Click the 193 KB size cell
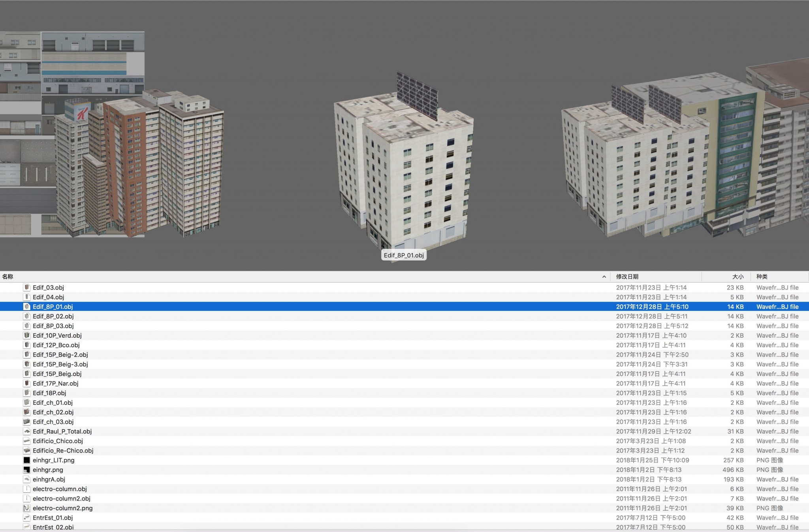Viewport: 809px width, 532px height. 734,479
